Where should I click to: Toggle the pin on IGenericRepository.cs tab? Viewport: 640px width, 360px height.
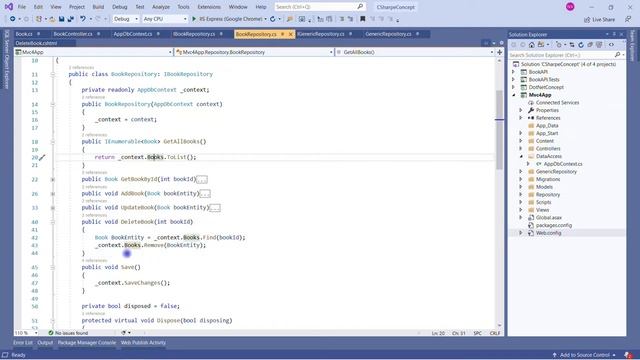coord(351,34)
